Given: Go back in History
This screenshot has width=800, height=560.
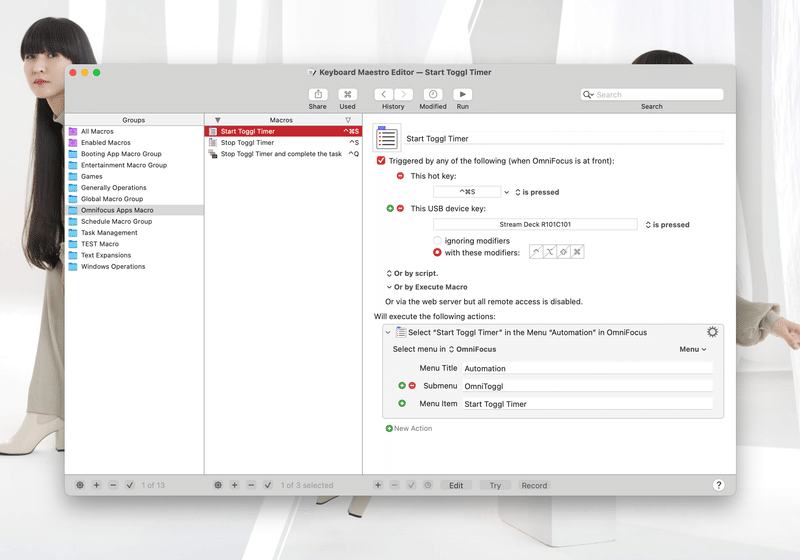Looking at the screenshot, I should (384, 94).
